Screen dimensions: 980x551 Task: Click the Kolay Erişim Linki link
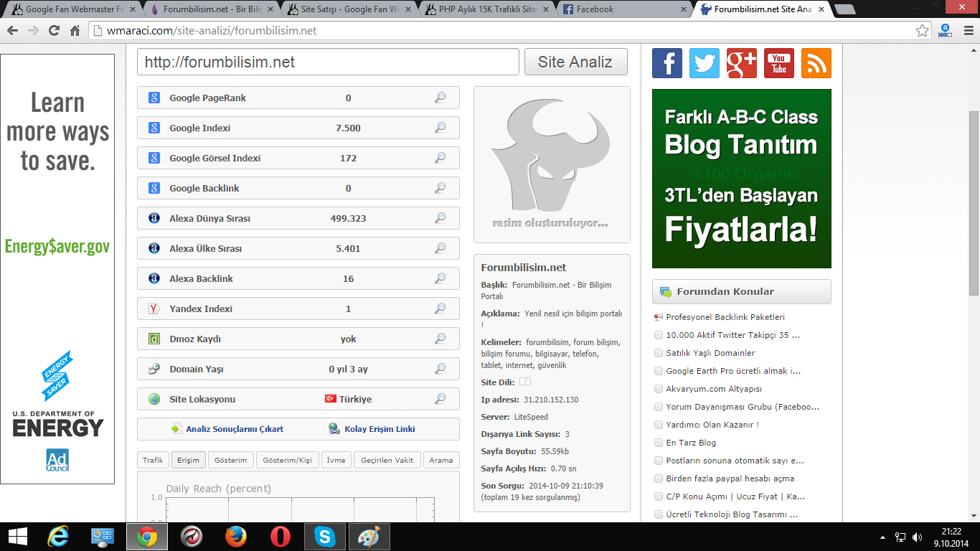380,429
